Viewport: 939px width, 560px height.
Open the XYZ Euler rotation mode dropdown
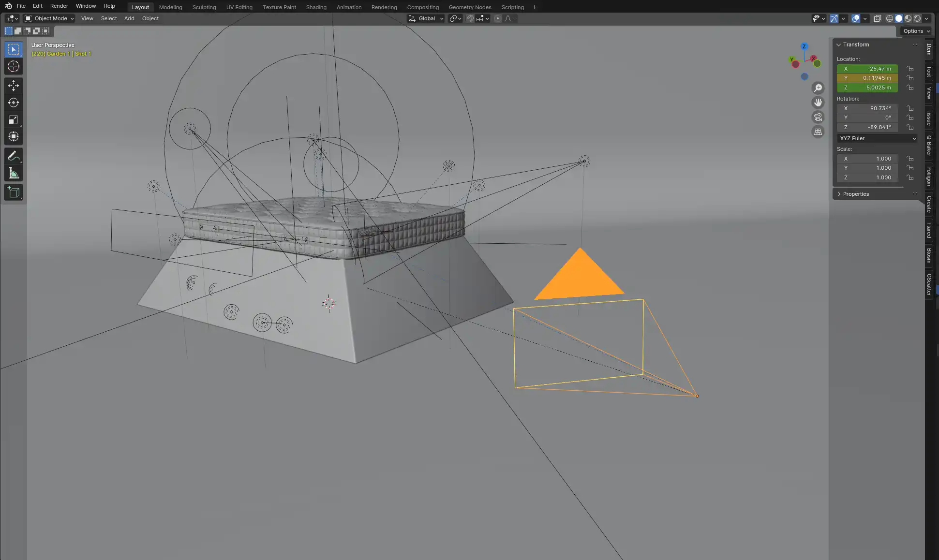tap(877, 138)
